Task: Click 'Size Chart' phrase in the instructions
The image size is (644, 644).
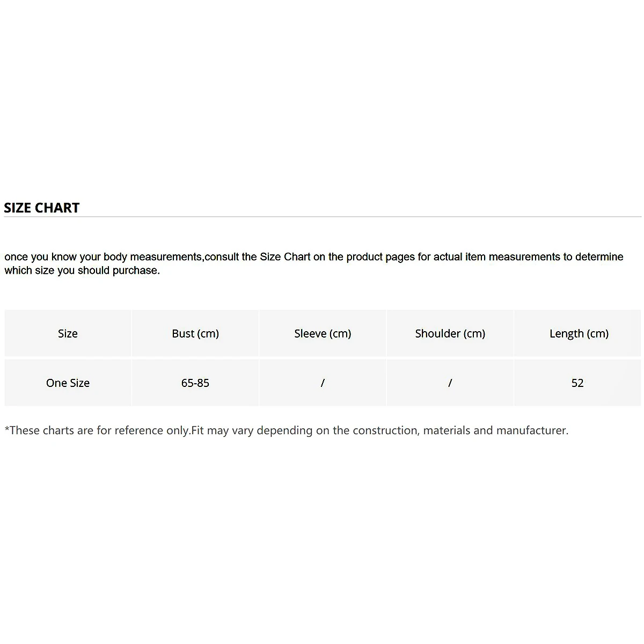Action: pyautogui.click(x=285, y=257)
